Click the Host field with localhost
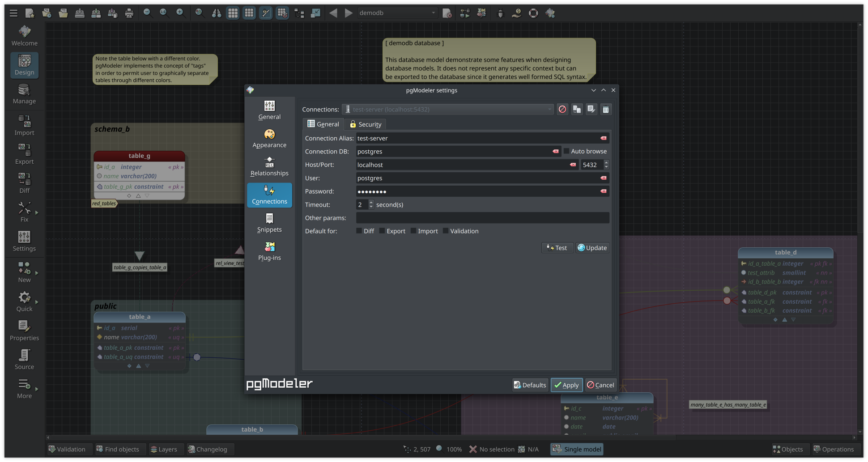Image resolution: width=868 pixels, height=462 pixels. [467, 165]
